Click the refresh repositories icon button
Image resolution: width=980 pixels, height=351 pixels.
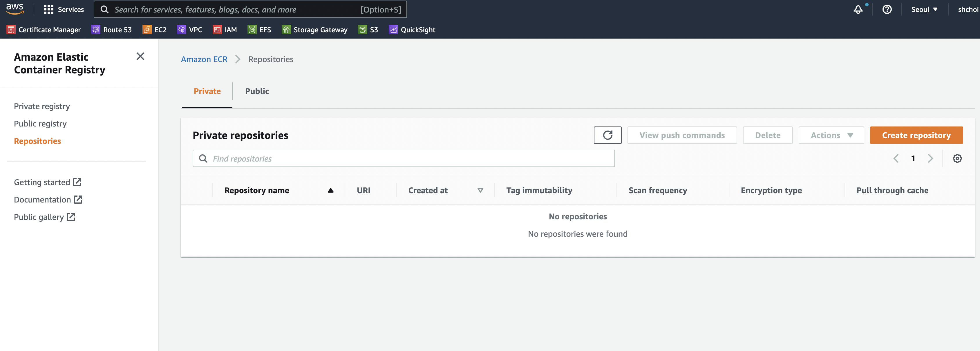point(607,135)
